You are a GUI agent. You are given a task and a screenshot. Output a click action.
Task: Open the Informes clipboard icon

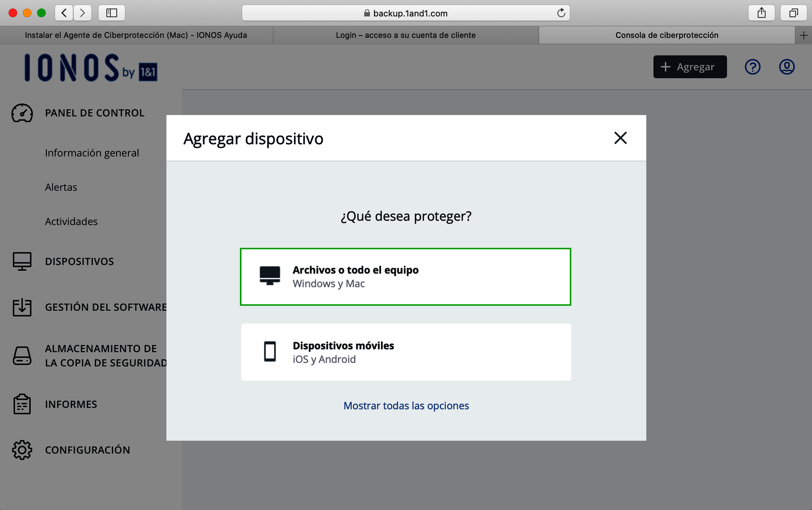pyautogui.click(x=22, y=404)
